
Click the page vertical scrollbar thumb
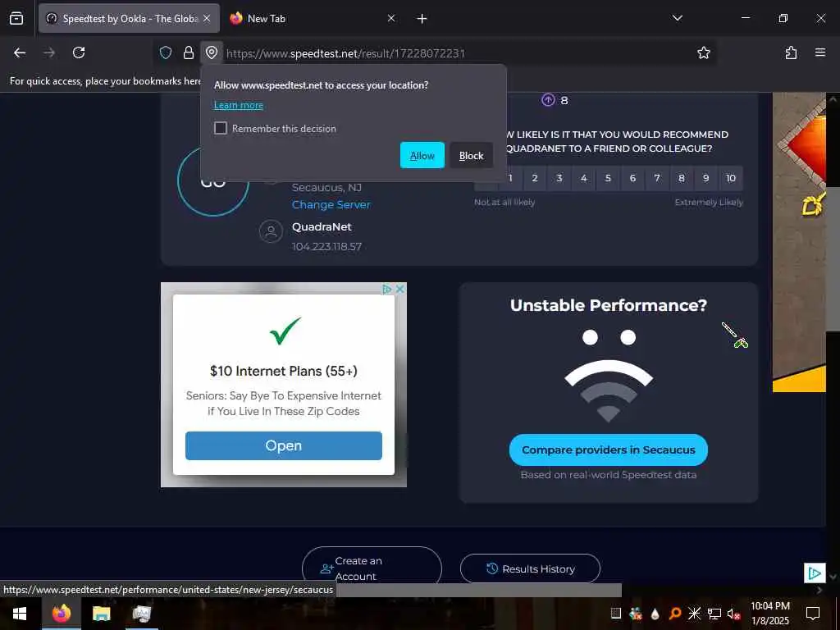(833, 258)
